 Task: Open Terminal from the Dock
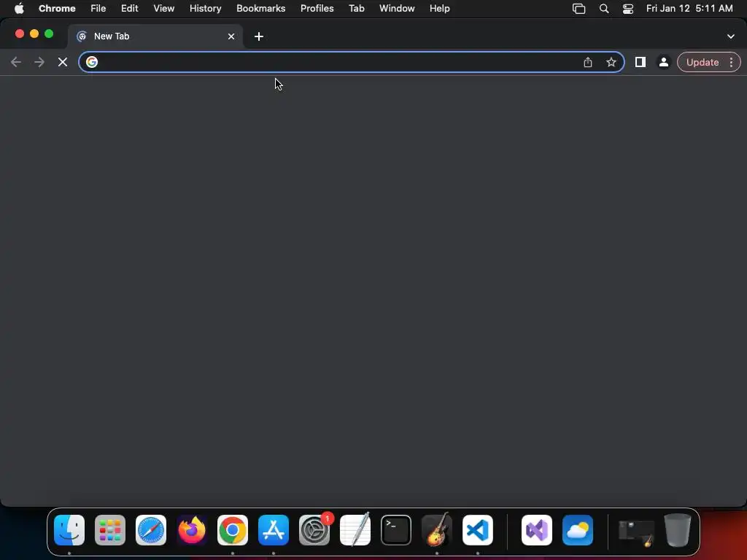click(x=396, y=530)
